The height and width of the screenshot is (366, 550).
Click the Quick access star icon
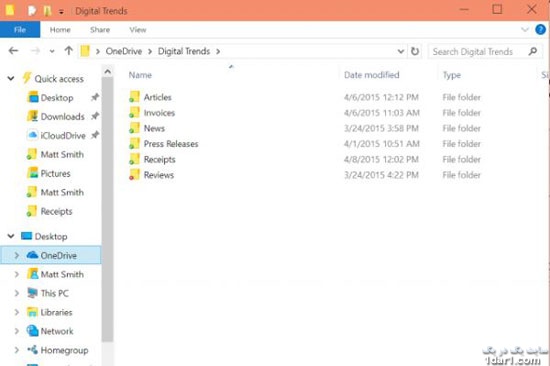27,78
